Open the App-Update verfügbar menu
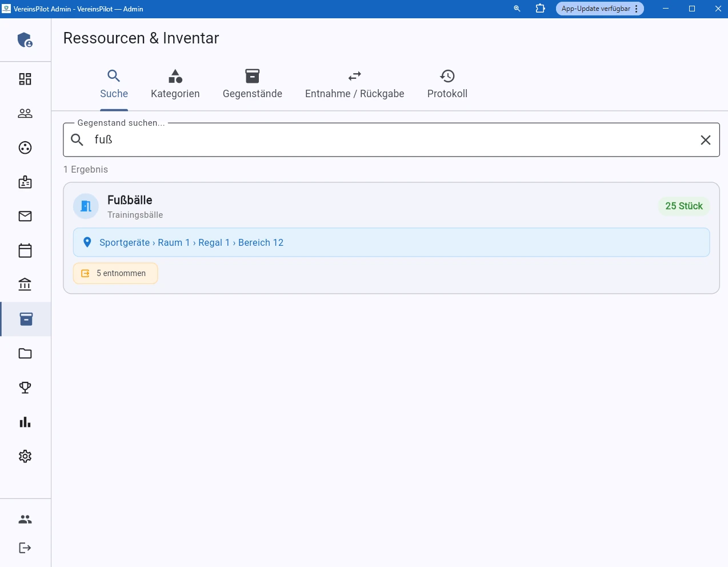Viewport: 728px width, 567px height. tap(599, 9)
